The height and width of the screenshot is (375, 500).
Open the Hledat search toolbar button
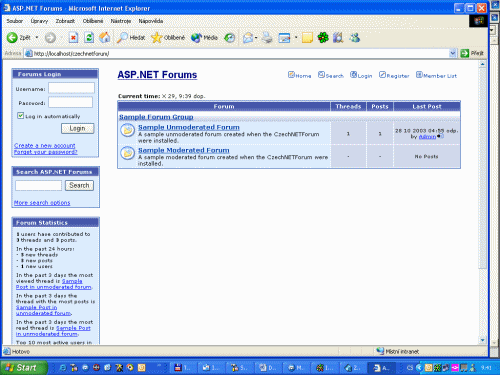[131, 38]
